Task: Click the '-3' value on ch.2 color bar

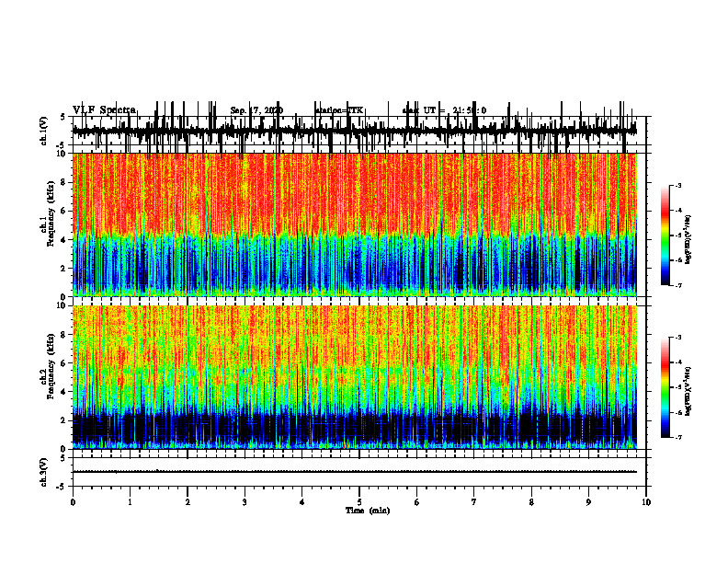Action: [x=677, y=338]
